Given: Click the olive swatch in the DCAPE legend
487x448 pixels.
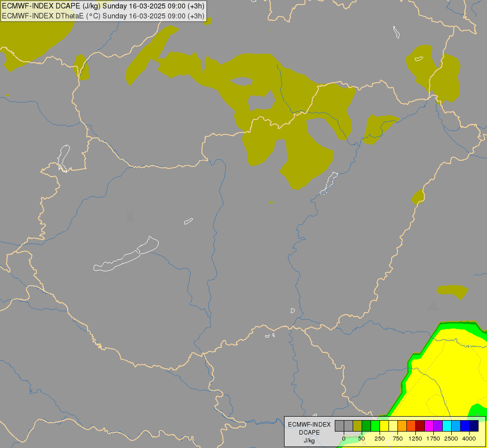Looking at the screenshot, I should click(x=358, y=426).
